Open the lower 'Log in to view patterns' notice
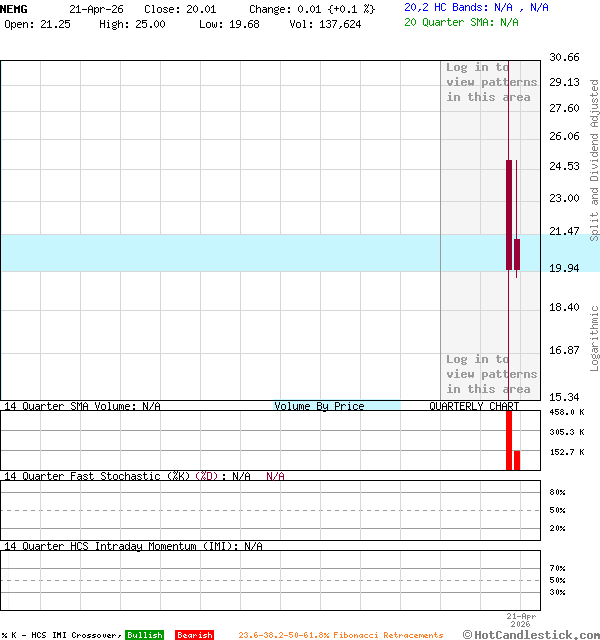Image resolution: width=600 pixels, height=640 pixels. (491, 374)
